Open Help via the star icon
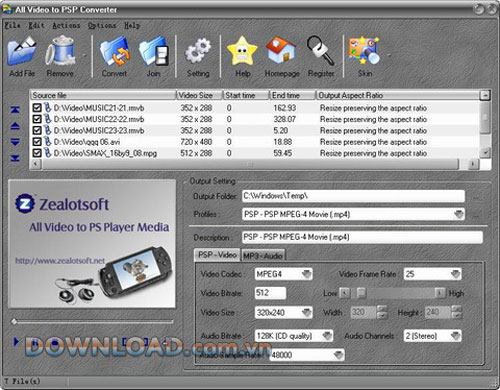 point(242,51)
